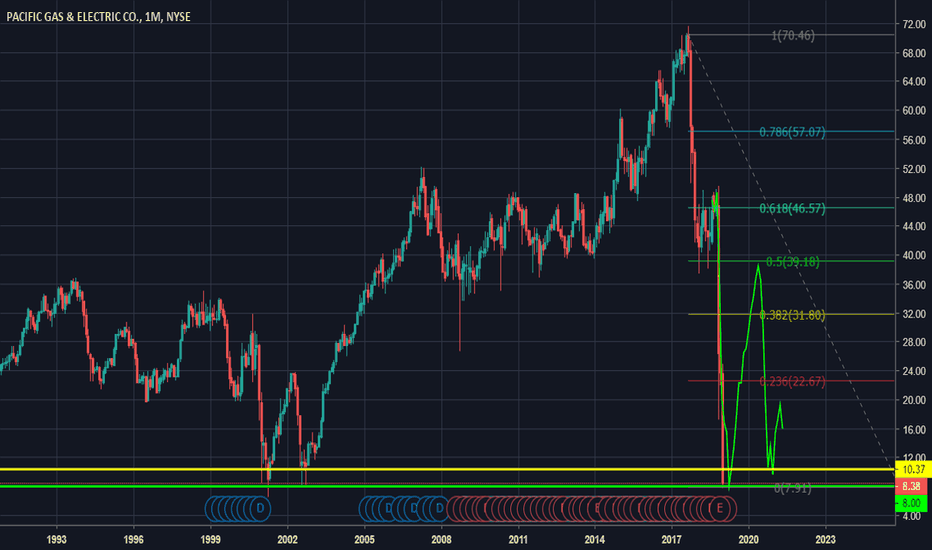Click the Fibonacci 0.618(46.57) level label
932x550 pixels.
(792, 208)
